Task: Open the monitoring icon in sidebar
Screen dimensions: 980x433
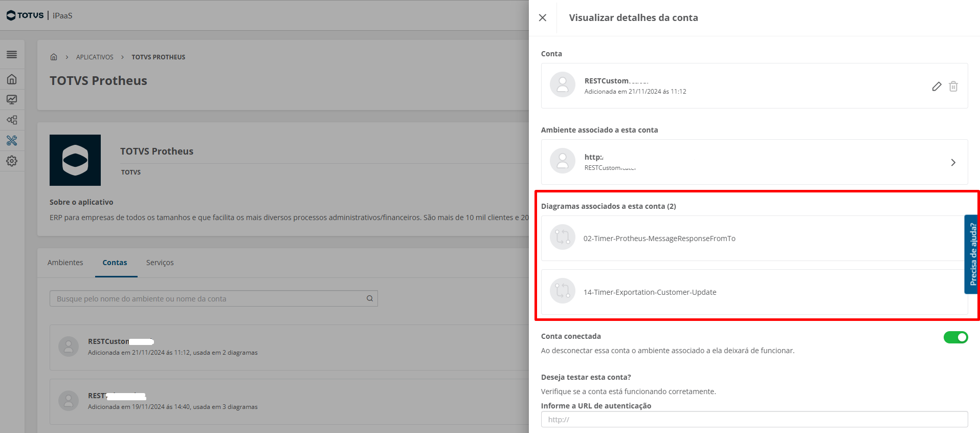Action: click(12, 100)
